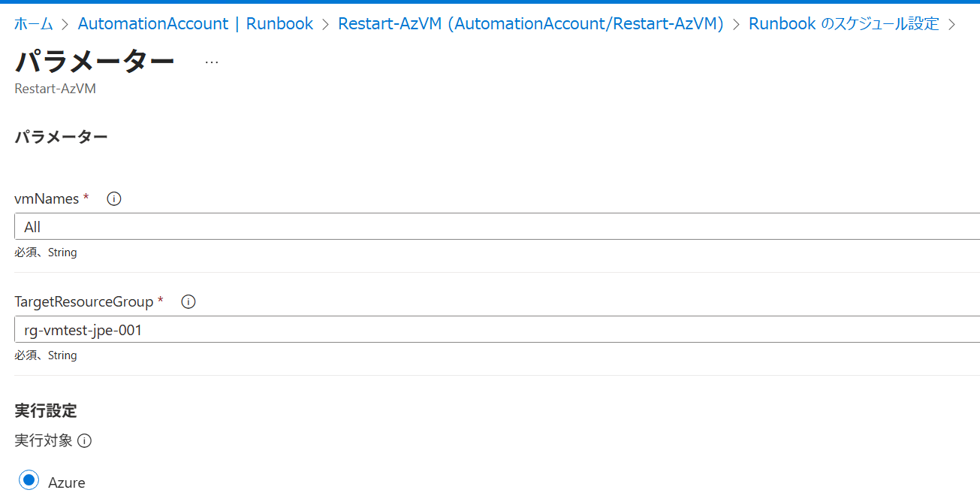Click the chevron after Runbook のスケジュール設定
Screen dimensions: 980x496
point(952,24)
